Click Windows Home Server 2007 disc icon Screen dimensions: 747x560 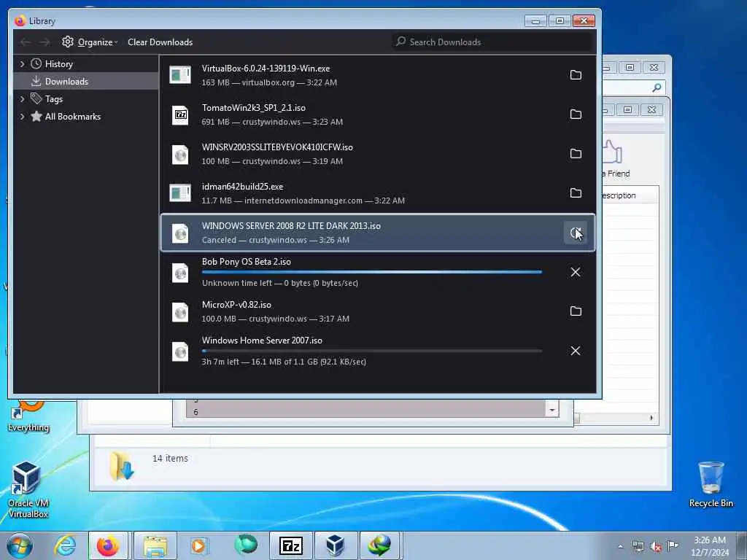pos(180,352)
